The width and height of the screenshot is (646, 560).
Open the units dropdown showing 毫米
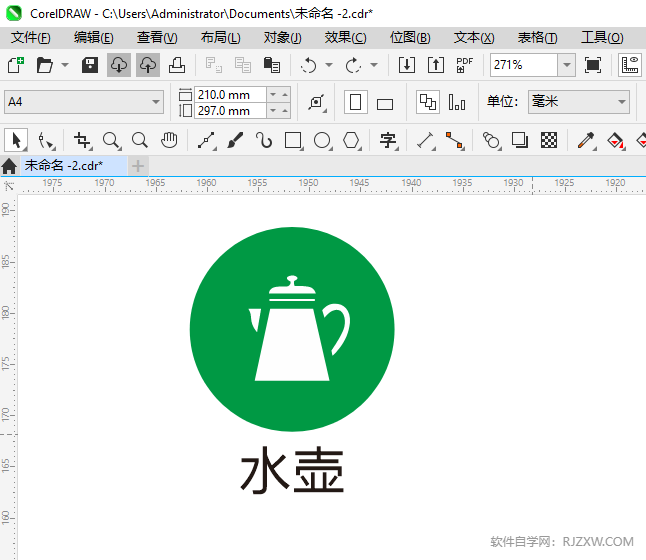click(x=579, y=102)
